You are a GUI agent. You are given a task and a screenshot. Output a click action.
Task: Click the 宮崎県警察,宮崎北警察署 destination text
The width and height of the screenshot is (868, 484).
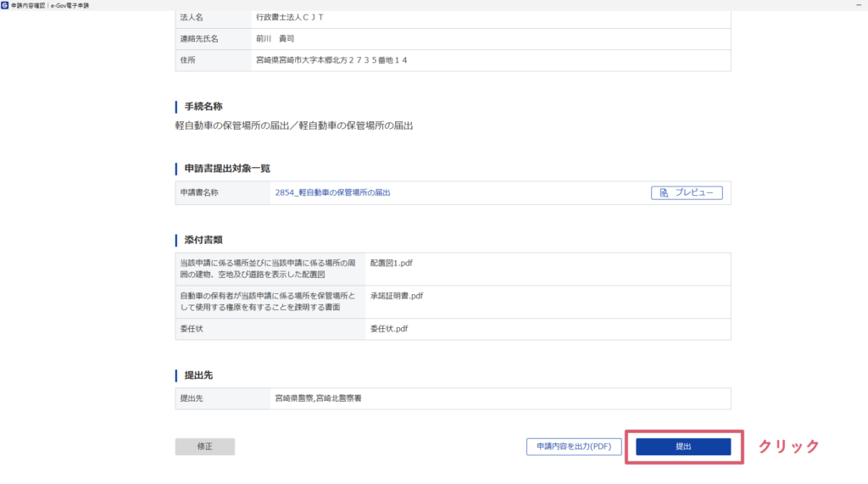[322, 398]
